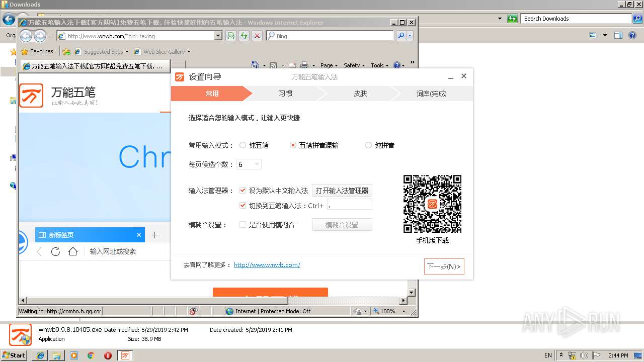Click the embedded browser refresh icon
Image resolution: width=644 pixels, height=362 pixels.
tap(55, 251)
